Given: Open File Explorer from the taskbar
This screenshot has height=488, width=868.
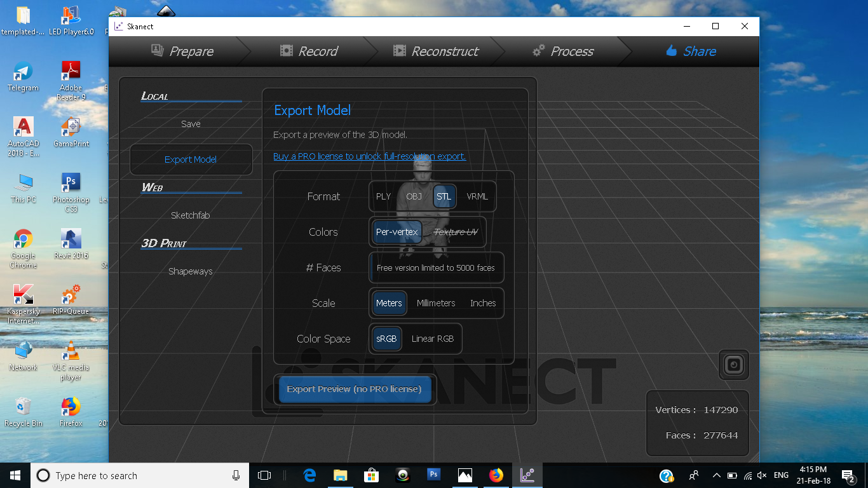Looking at the screenshot, I should [341, 475].
